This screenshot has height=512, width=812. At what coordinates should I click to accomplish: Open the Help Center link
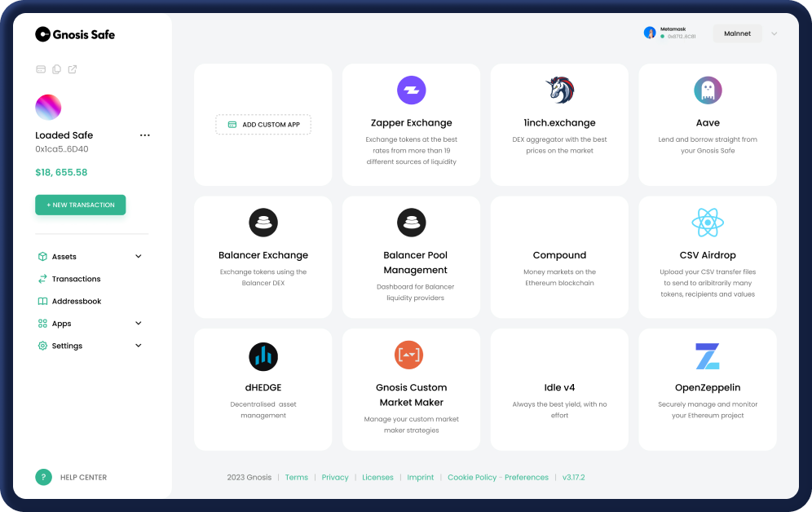click(x=83, y=477)
